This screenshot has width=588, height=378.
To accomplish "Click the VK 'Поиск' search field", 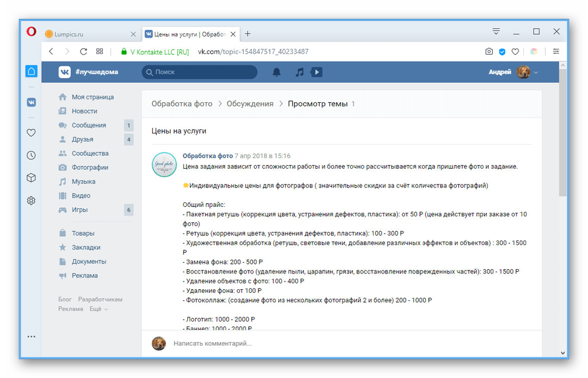I will [199, 72].
